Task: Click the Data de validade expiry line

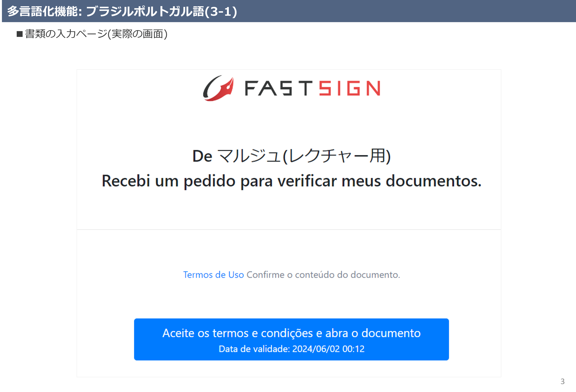Action: 291,349
